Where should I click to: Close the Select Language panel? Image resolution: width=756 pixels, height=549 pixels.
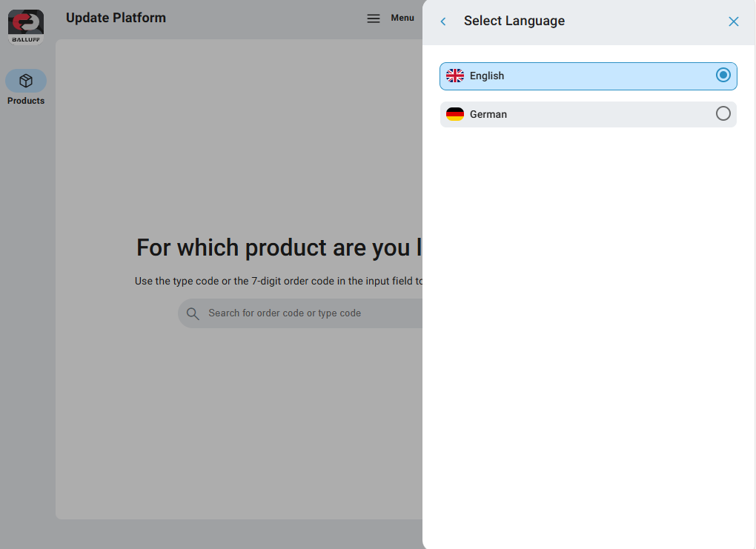[x=733, y=21]
